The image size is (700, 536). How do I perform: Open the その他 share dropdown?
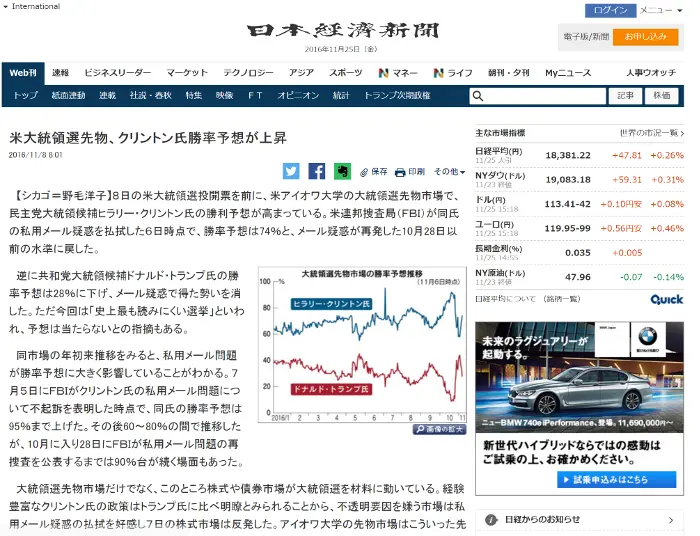[x=448, y=172]
